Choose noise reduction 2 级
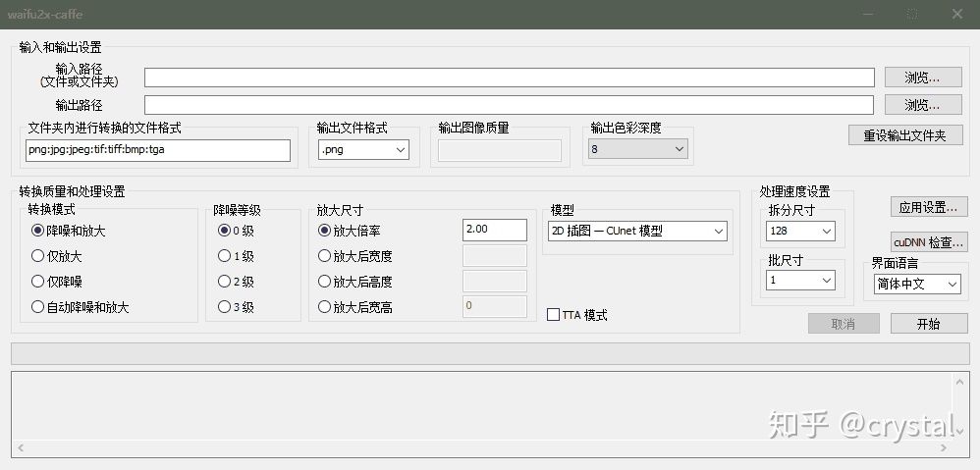Viewport: 980px width, 470px height. point(236,282)
